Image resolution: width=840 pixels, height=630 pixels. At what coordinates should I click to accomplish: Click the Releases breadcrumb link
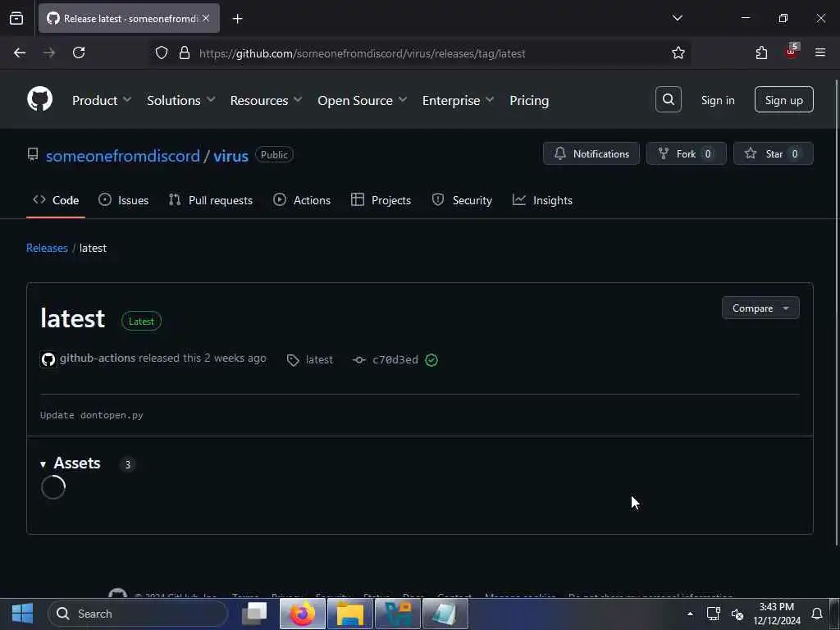pyautogui.click(x=47, y=248)
